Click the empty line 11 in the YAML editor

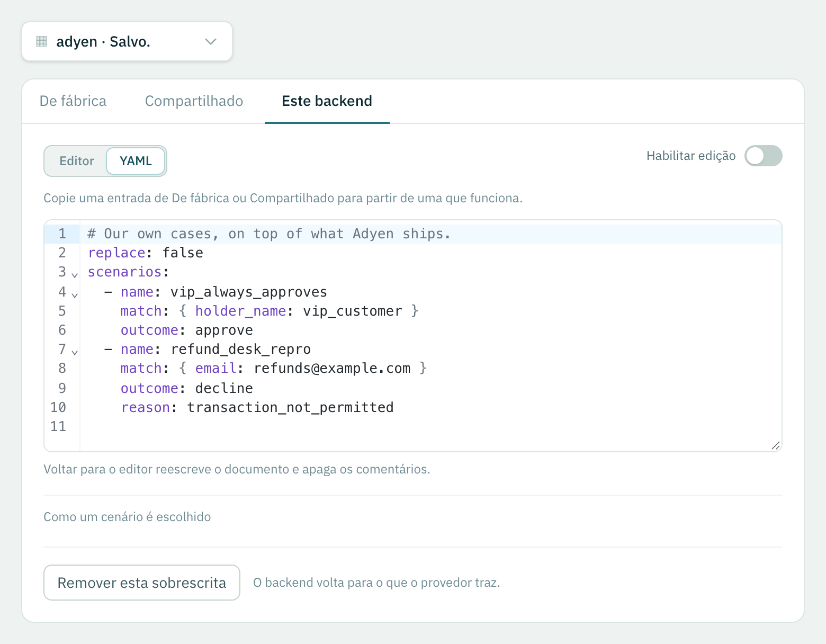pyautogui.click(x=430, y=426)
